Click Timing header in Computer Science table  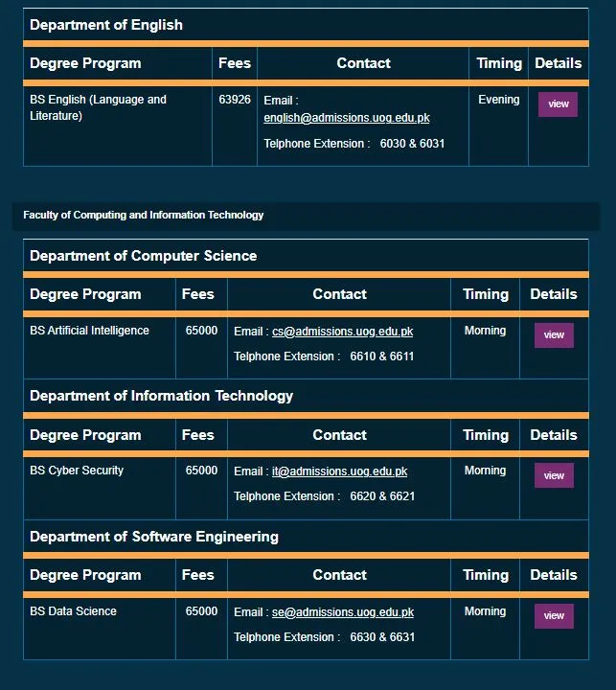pyautogui.click(x=486, y=294)
